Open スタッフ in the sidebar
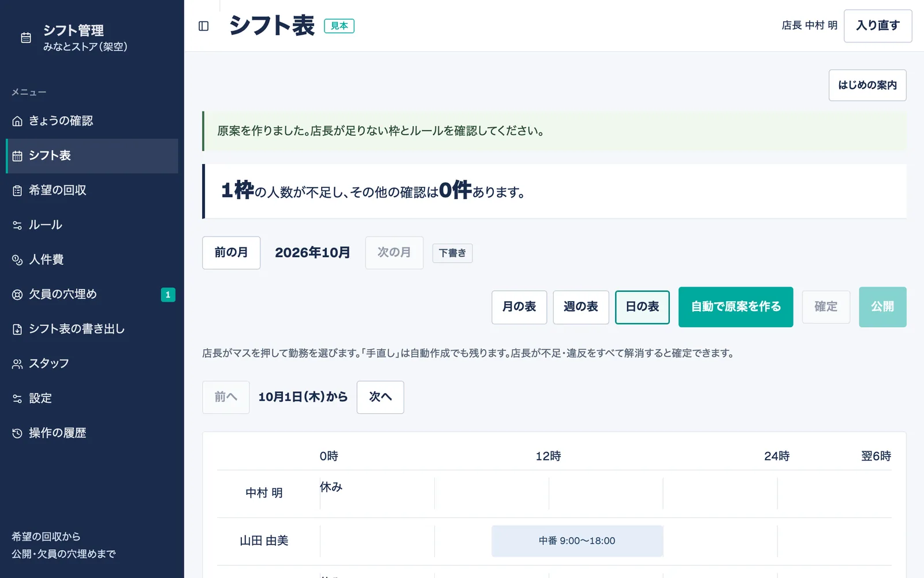 [92, 364]
